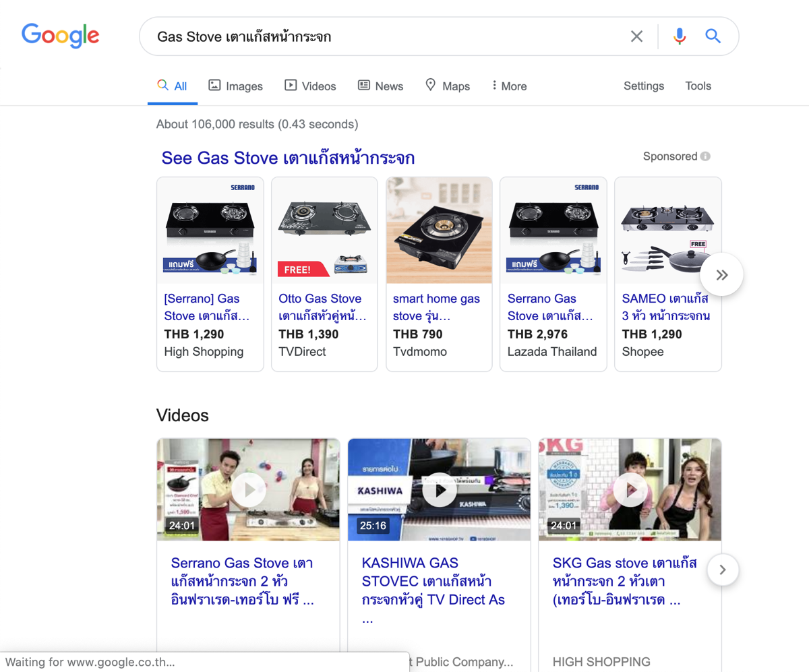Viewport: 809px width, 672px height.
Task: Open 'KASHIWA GAS STOVEC' video title
Action: 433,590
